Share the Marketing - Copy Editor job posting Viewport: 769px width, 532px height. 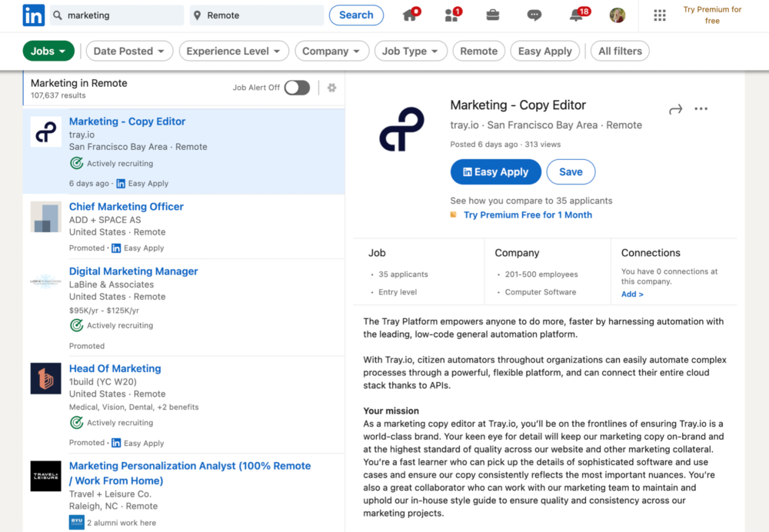[x=674, y=108]
